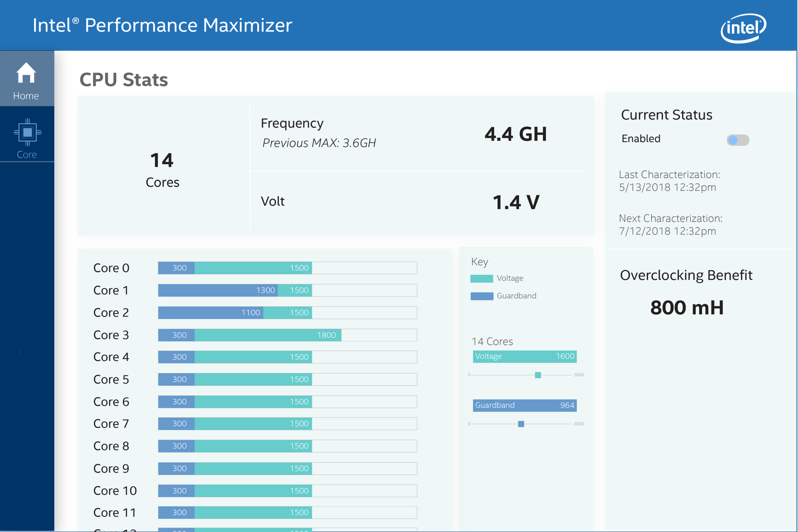The width and height of the screenshot is (798, 532).
Task: Click Core 1 guardband bar showing 1300
Action: tap(218, 290)
